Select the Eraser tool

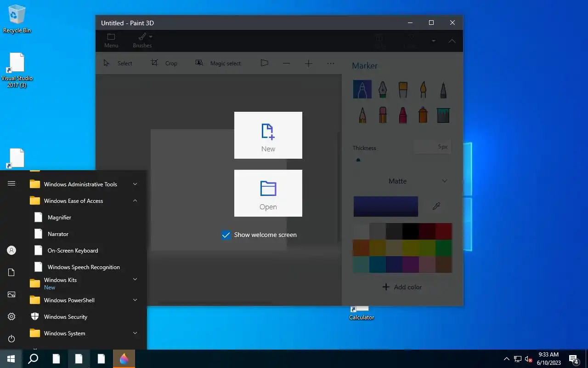383,115
